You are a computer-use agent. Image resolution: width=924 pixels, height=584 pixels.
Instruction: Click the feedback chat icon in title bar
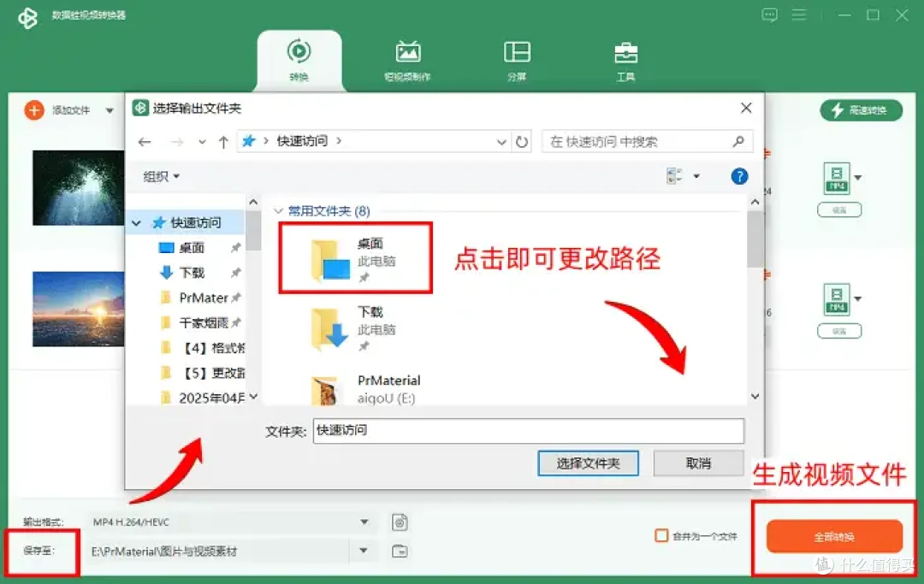coord(770,15)
